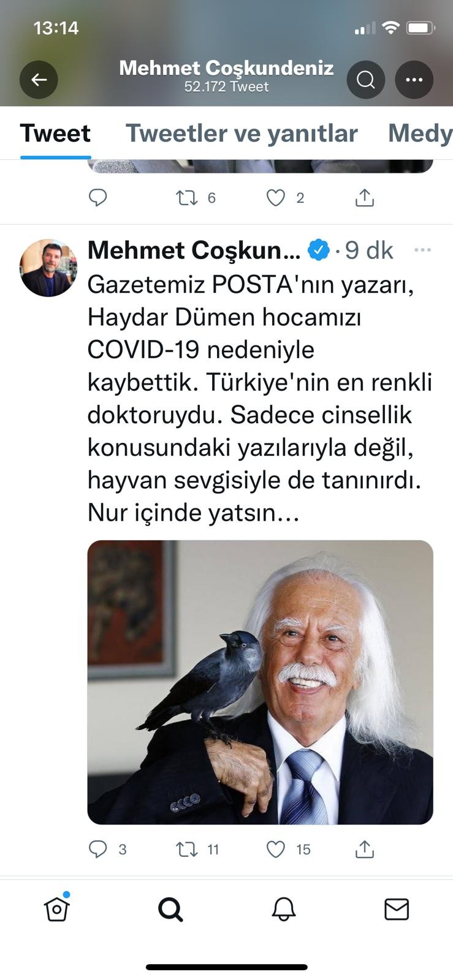This screenshot has height=980, width=453.
Task: Open Notifications bell in bottom bar
Action: point(284,910)
